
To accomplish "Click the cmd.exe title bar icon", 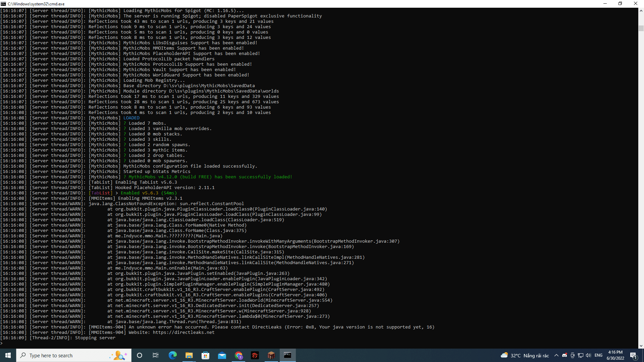I will click(x=3, y=4).
